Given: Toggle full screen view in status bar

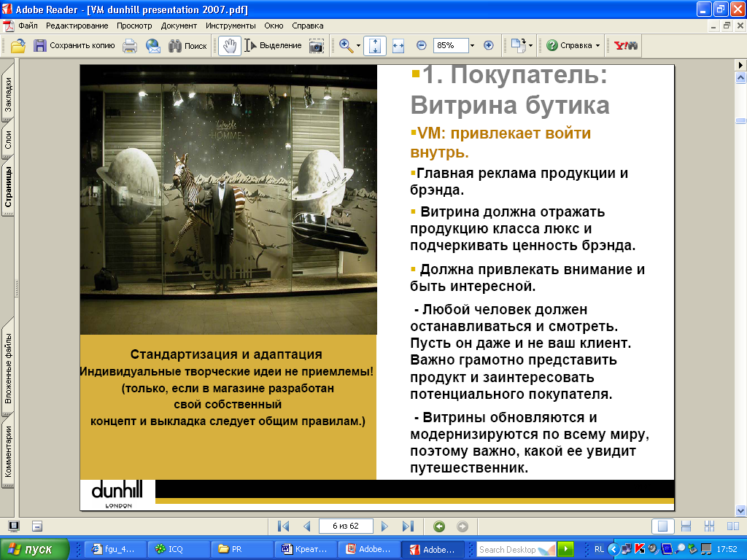Looking at the screenshot, I should tap(14, 526).
